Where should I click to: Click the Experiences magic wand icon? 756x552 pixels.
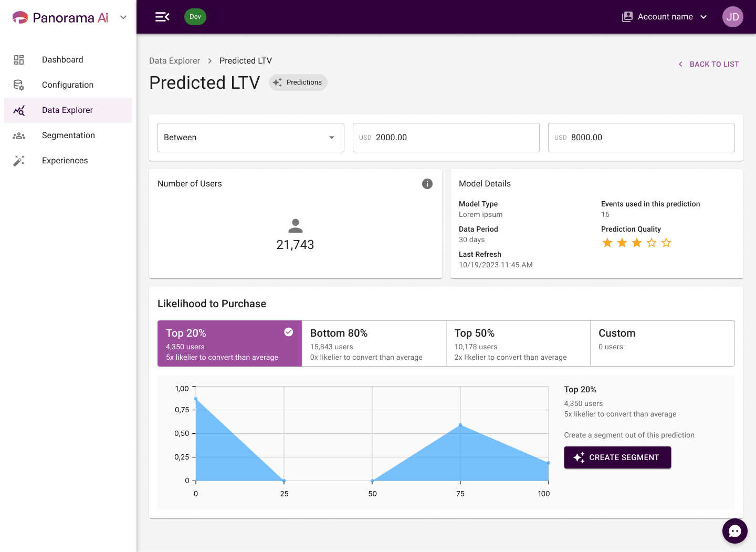point(19,161)
